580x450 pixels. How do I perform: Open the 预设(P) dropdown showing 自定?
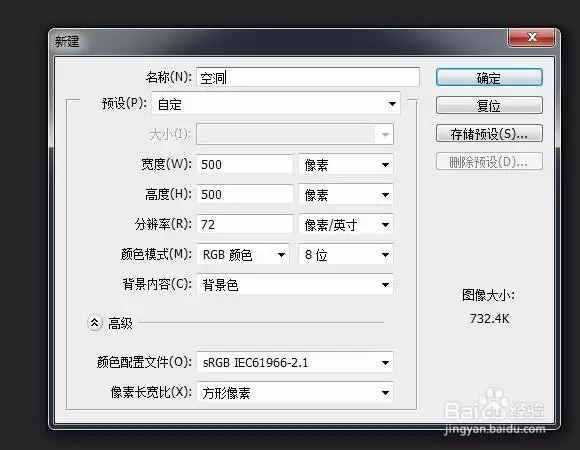click(276, 104)
